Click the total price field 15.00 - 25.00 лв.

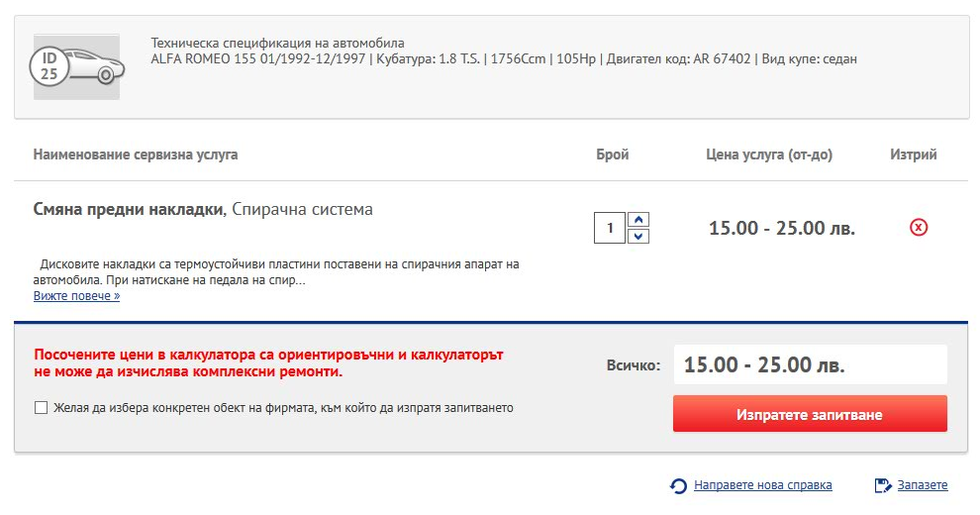click(810, 364)
